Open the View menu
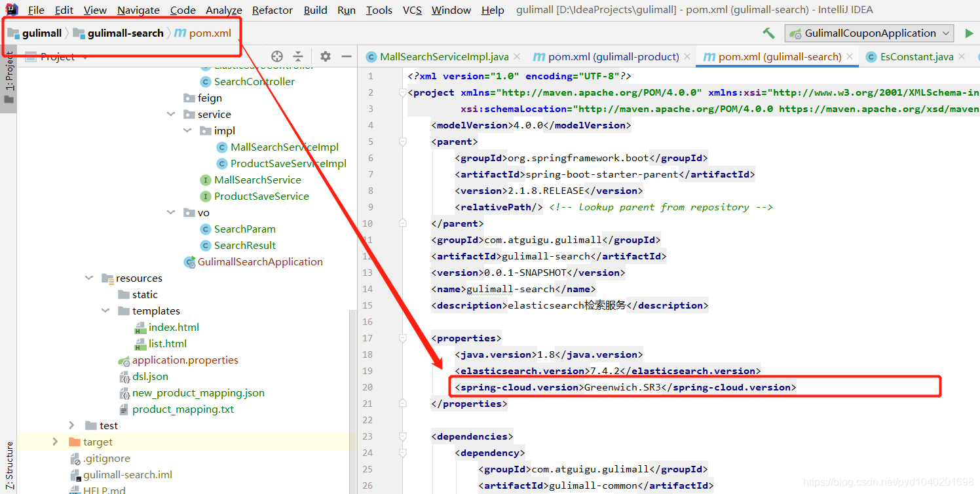 (95, 10)
